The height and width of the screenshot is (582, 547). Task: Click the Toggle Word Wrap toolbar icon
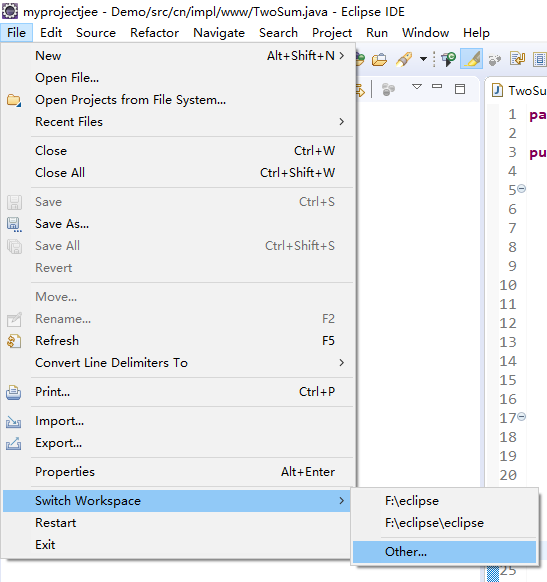(x=517, y=59)
